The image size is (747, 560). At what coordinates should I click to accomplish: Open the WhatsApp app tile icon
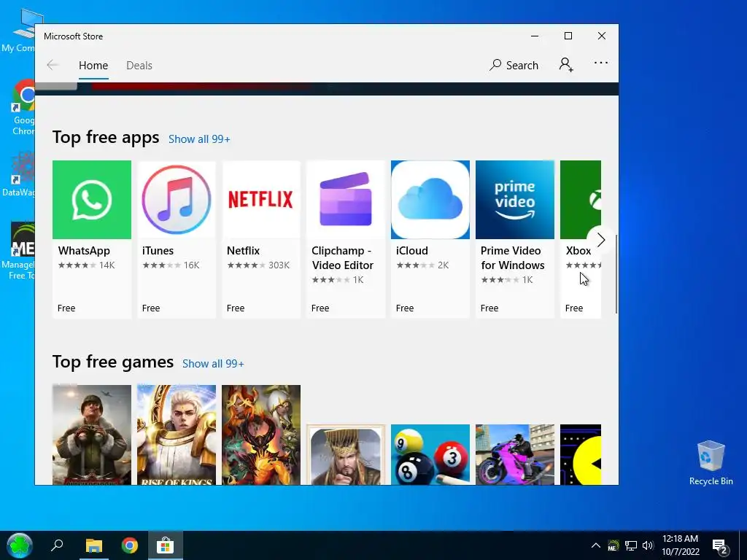pos(91,200)
